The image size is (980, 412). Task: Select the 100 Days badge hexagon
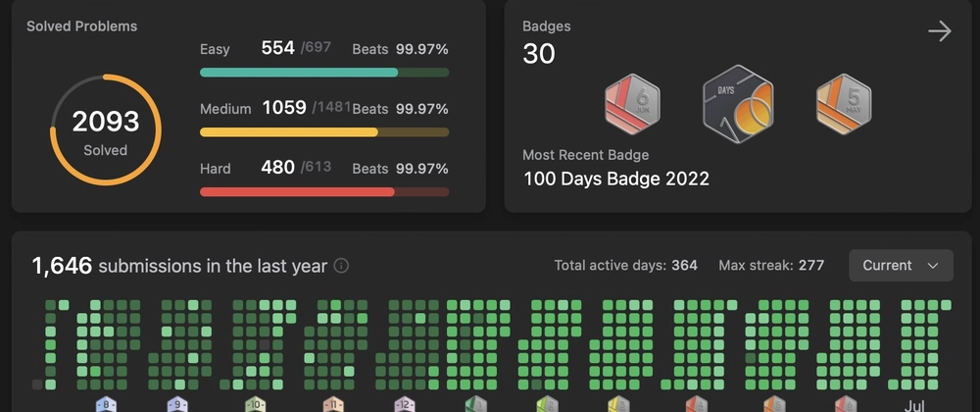pyautogui.click(x=738, y=104)
